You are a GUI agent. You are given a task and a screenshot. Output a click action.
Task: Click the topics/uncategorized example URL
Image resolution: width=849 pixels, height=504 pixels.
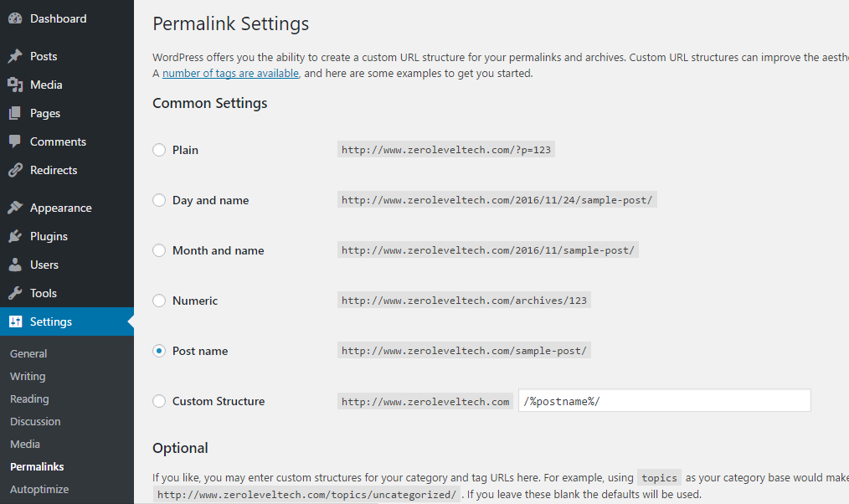click(306, 495)
